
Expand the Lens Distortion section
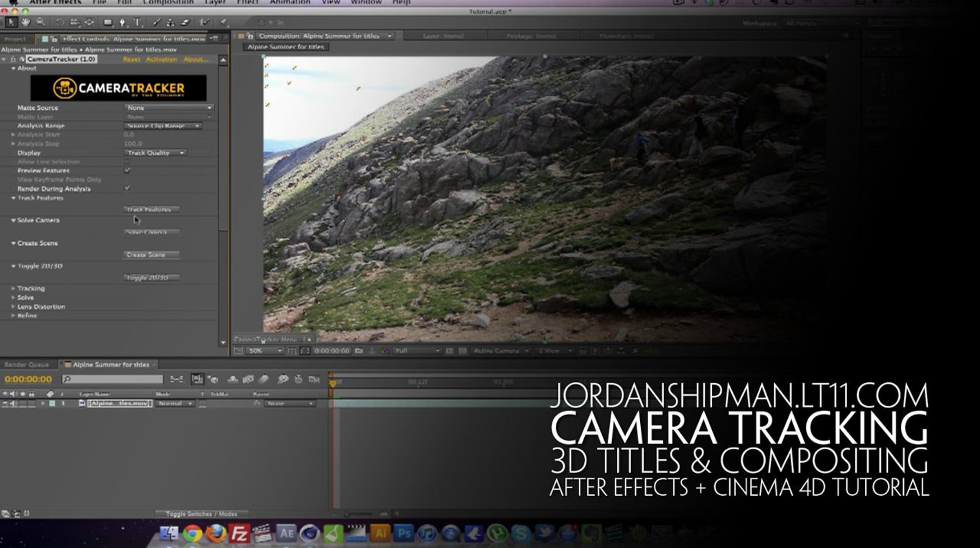(13, 306)
